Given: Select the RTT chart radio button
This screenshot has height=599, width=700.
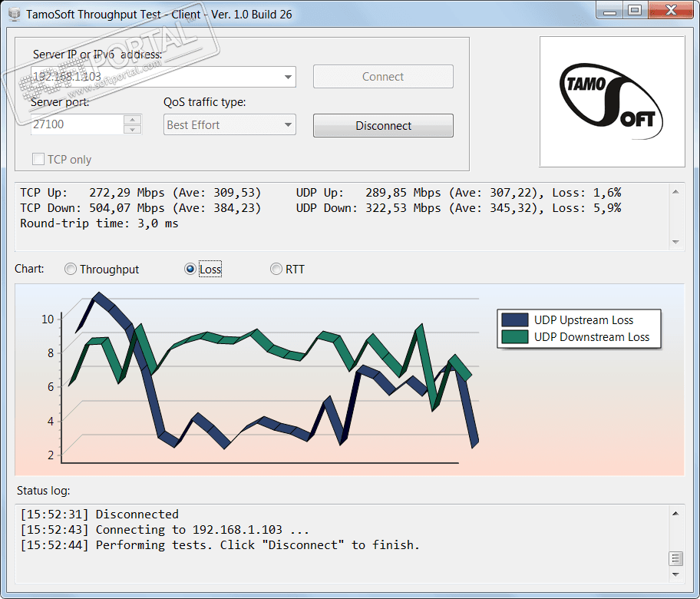Looking at the screenshot, I should [276, 269].
